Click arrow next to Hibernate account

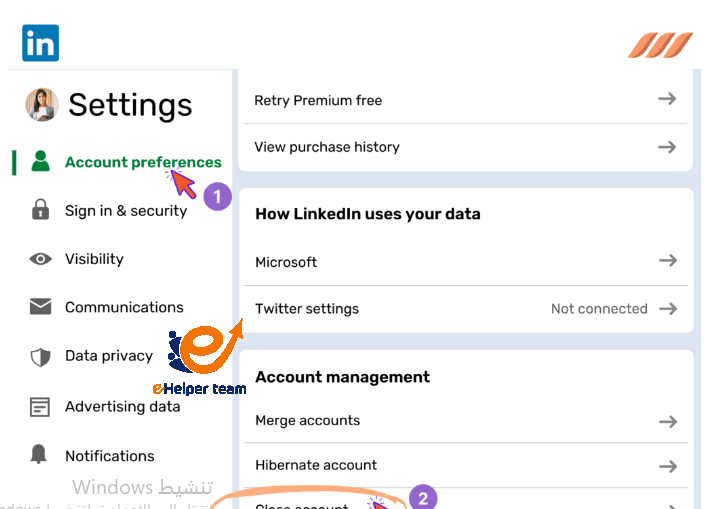point(668,466)
